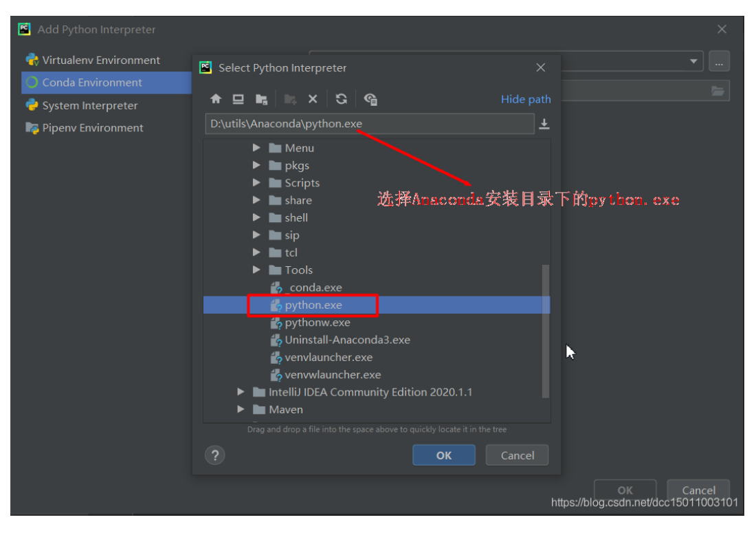756x533 pixels.
Task: Cancel the Select Python Interpreter dialog
Action: tap(517, 455)
